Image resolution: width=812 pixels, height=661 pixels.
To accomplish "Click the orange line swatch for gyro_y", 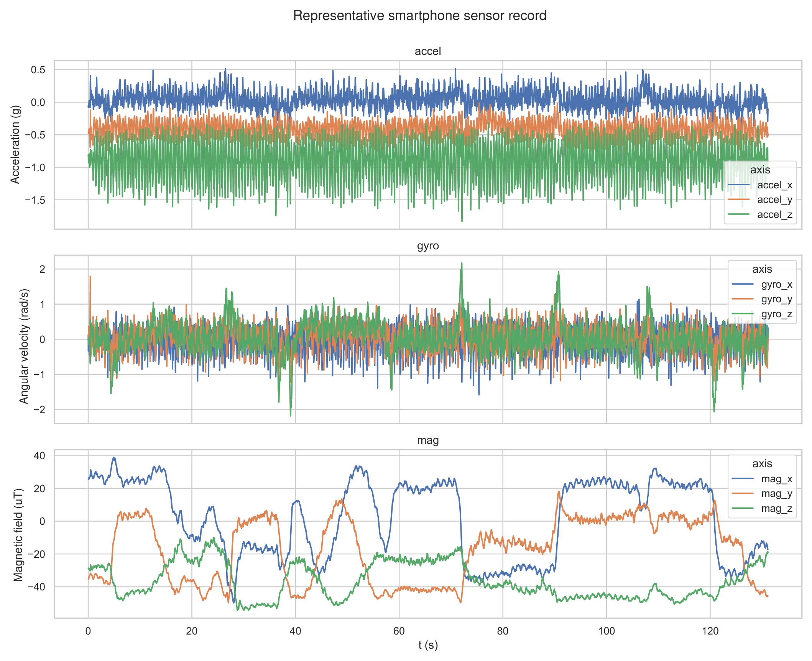I will [743, 299].
